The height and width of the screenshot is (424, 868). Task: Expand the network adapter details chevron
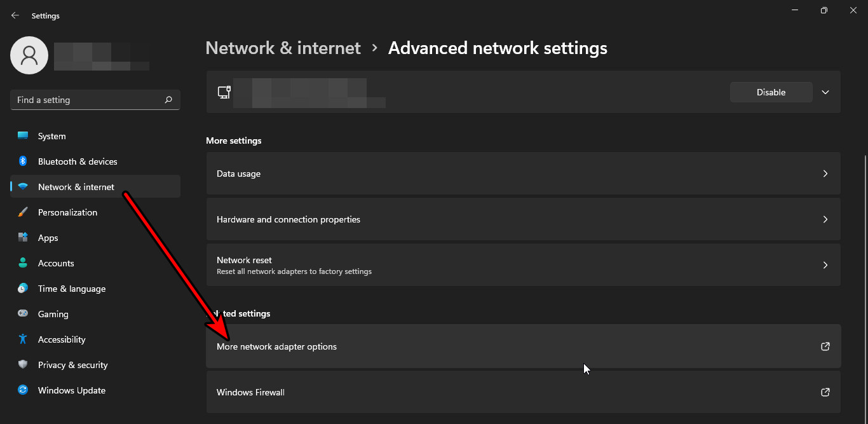825,92
